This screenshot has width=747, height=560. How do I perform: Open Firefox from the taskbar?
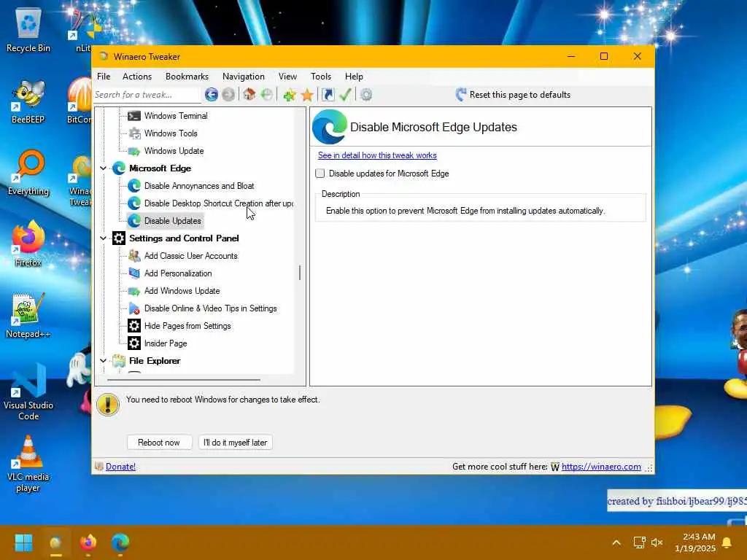(x=88, y=542)
